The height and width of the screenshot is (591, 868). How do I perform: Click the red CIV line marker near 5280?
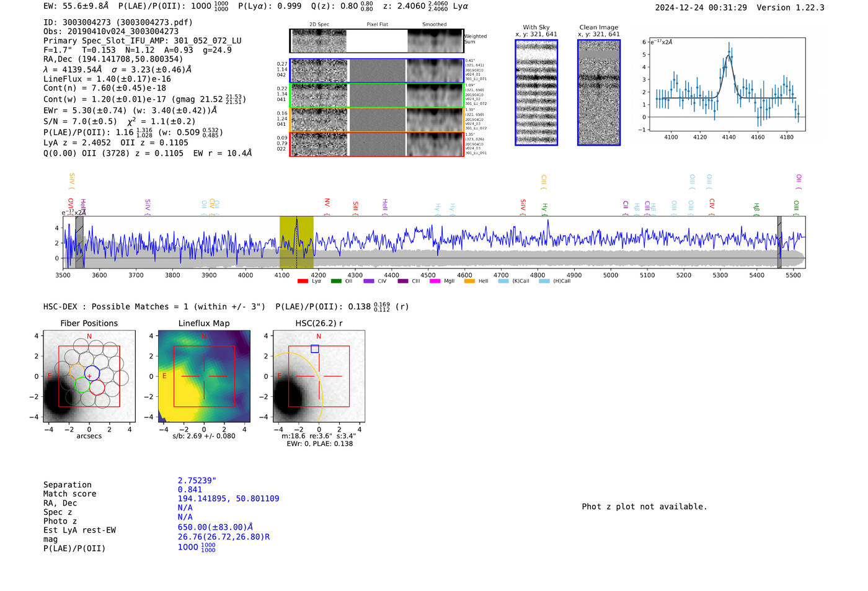tap(712, 204)
